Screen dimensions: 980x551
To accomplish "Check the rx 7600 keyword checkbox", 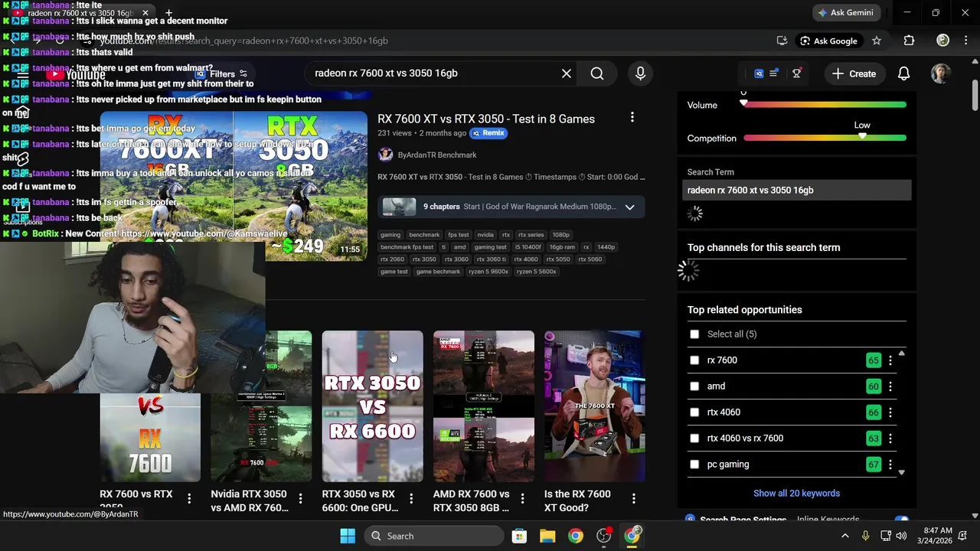I will tap(694, 360).
